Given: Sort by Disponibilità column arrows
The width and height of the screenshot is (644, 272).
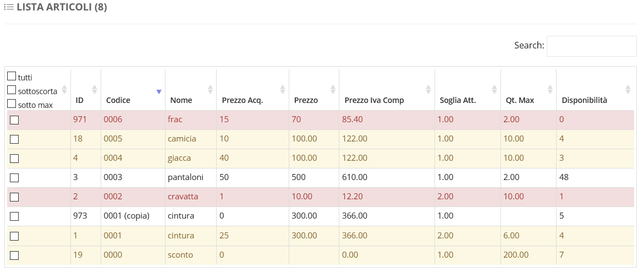Looking at the screenshot, I should pos(628,89).
